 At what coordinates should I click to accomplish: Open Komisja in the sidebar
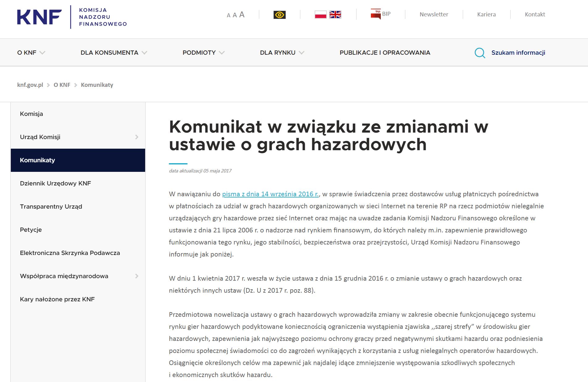78,114
